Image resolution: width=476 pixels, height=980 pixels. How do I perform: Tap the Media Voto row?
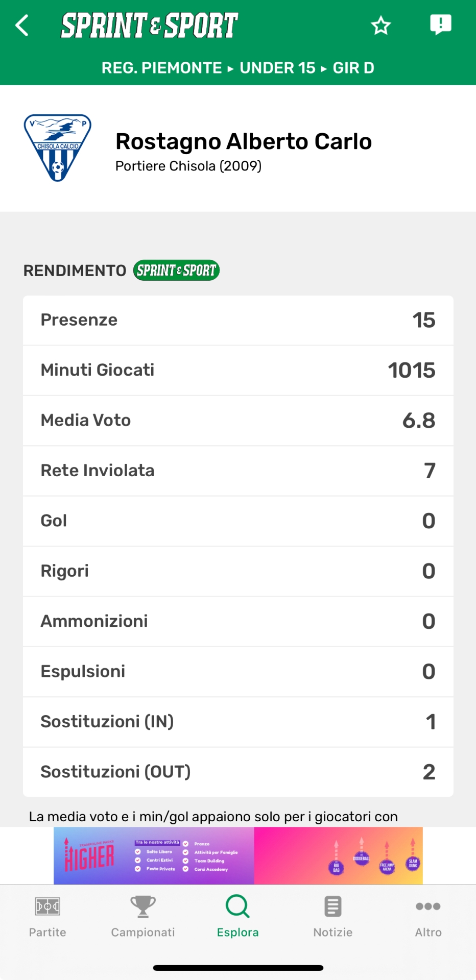tap(238, 421)
